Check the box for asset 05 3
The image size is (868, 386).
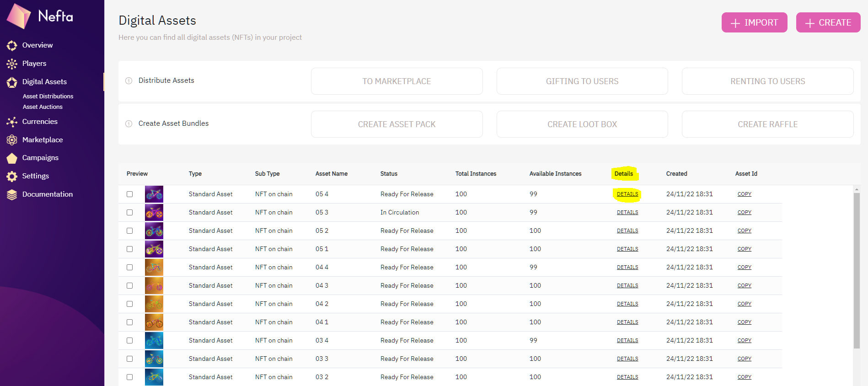click(x=130, y=213)
